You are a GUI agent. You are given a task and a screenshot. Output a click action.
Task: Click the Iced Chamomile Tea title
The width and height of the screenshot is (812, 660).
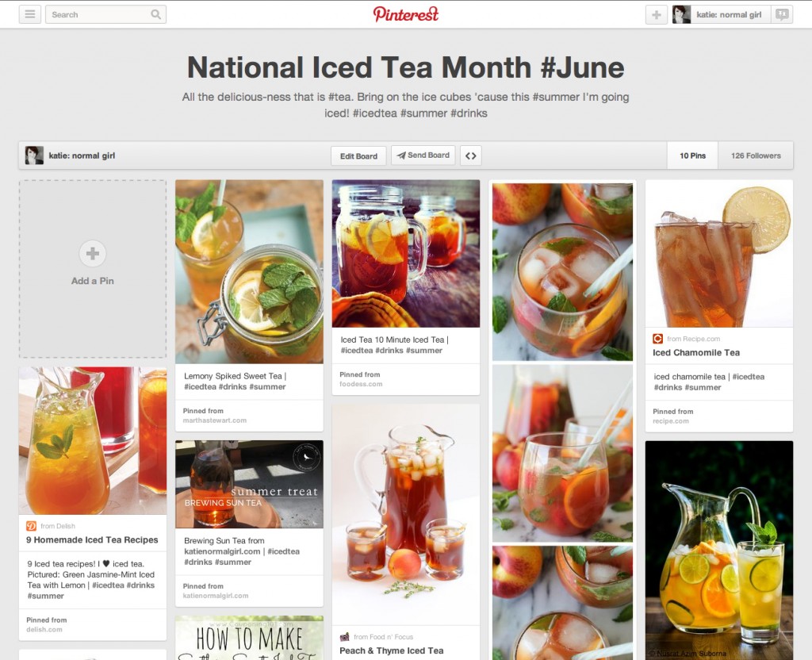[x=696, y=352]
